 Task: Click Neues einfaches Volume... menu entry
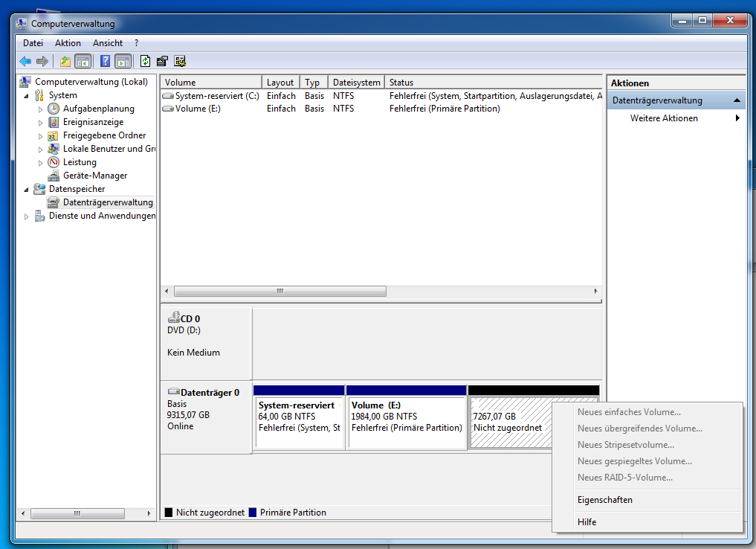[647, 412]
